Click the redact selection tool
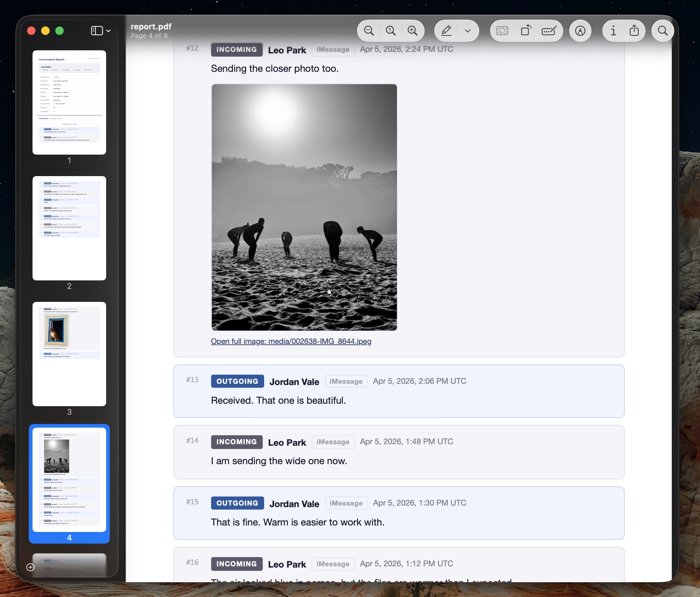The width and height of the screenshot is (700, 597). 502,31
